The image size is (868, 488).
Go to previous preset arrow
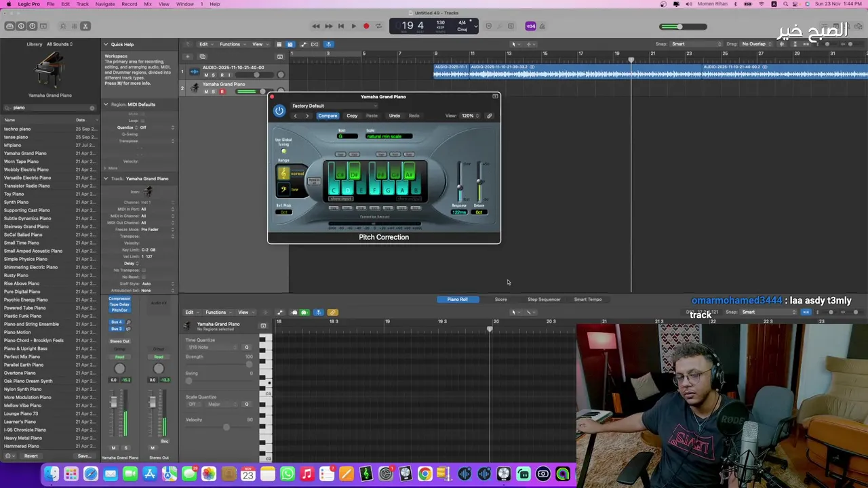pyautogui.click(x=295, y=116)
